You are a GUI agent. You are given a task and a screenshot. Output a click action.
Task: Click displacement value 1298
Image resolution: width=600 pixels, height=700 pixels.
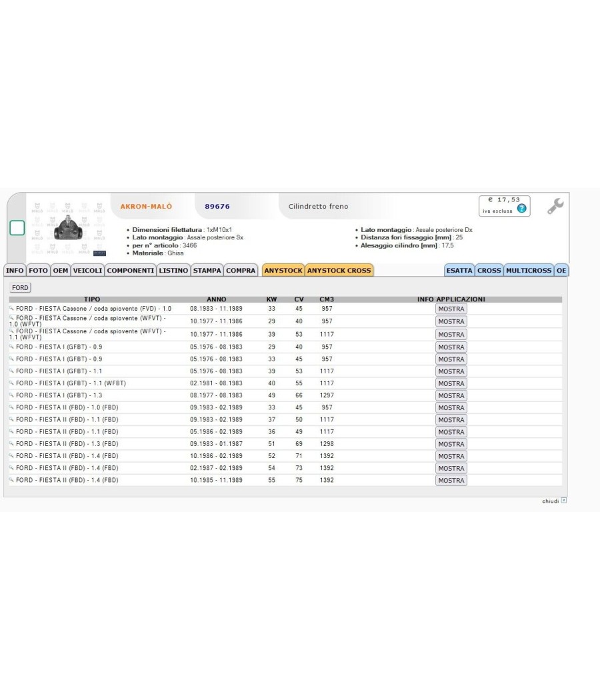[327, 444]
